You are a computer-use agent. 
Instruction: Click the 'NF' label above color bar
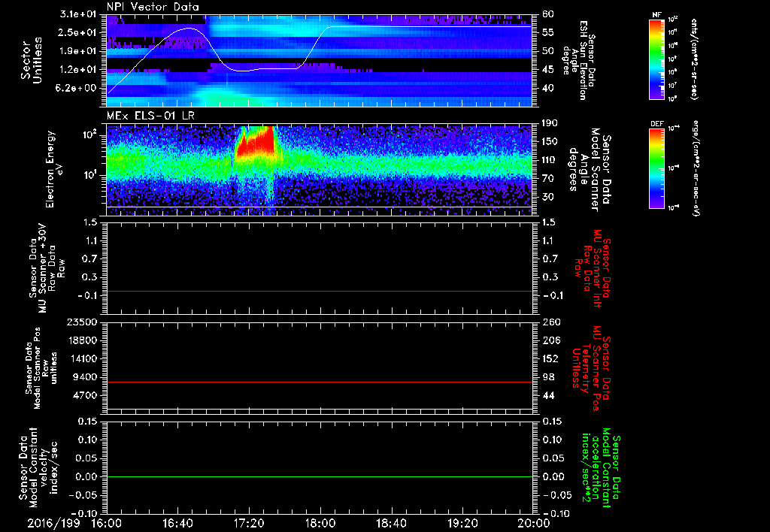coord(656,15)
